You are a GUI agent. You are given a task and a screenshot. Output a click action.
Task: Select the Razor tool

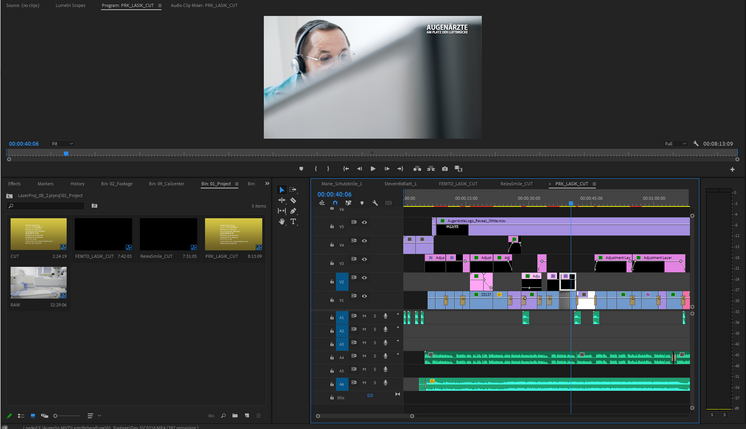[x=293, y=200]
